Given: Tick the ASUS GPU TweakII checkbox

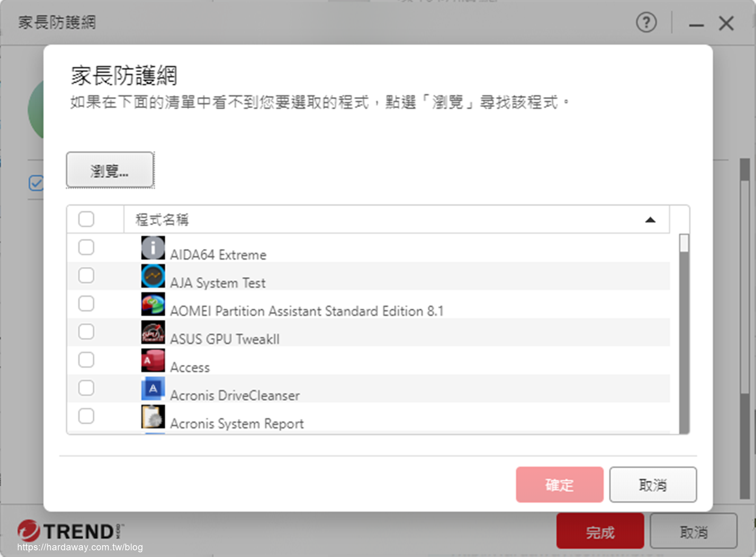Looking at the screenshot, I should pyautogui.click(x=86, y=332).
